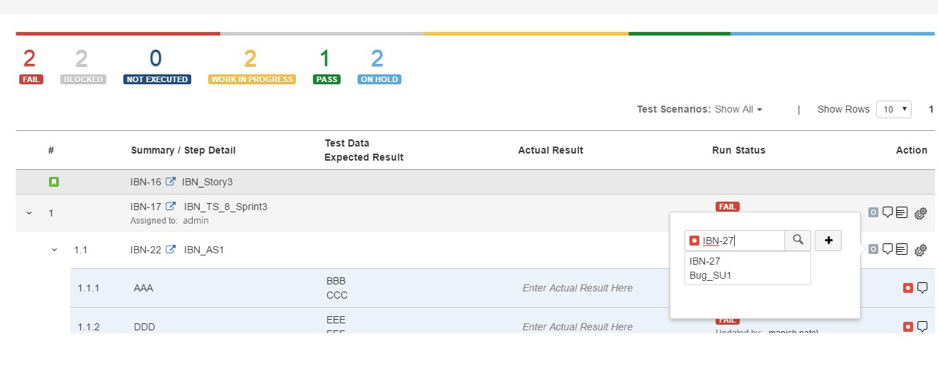This screenshot has width=938, height=380.
Task: Filter by the NOT EXECUTED status badge
Action: pos(157,80)
